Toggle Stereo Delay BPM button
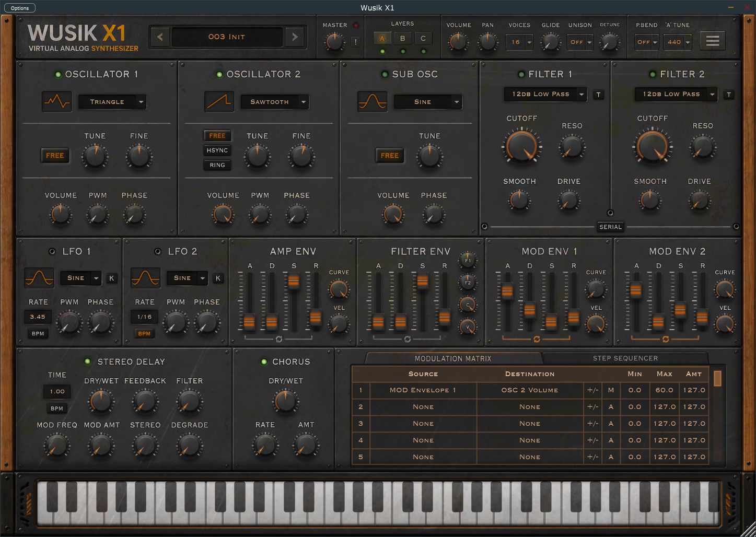Screen dimensions: 756x537 [x=57, y=408]
